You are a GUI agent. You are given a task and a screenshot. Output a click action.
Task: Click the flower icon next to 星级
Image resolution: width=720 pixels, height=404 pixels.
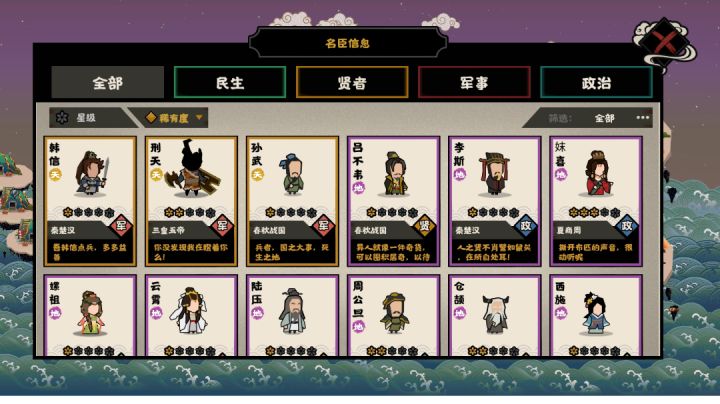[x=62, y=118]
